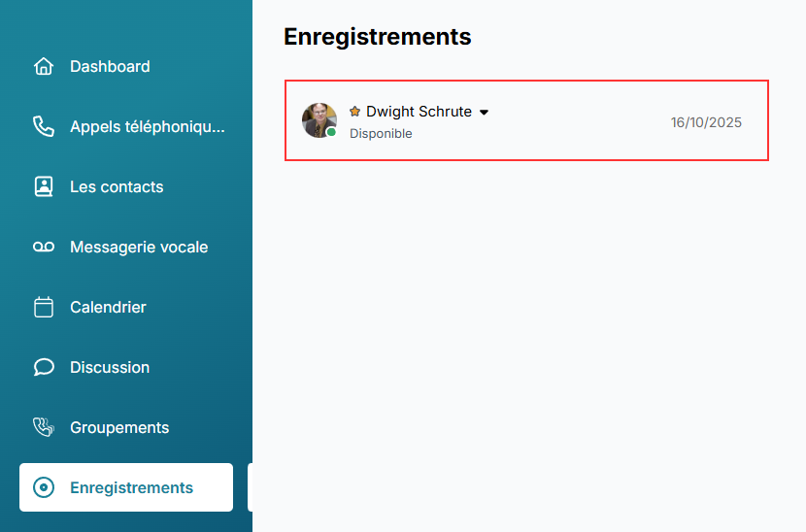Select the Calendrier menu label
Screen dimensions: 806x532
point(108,308)
